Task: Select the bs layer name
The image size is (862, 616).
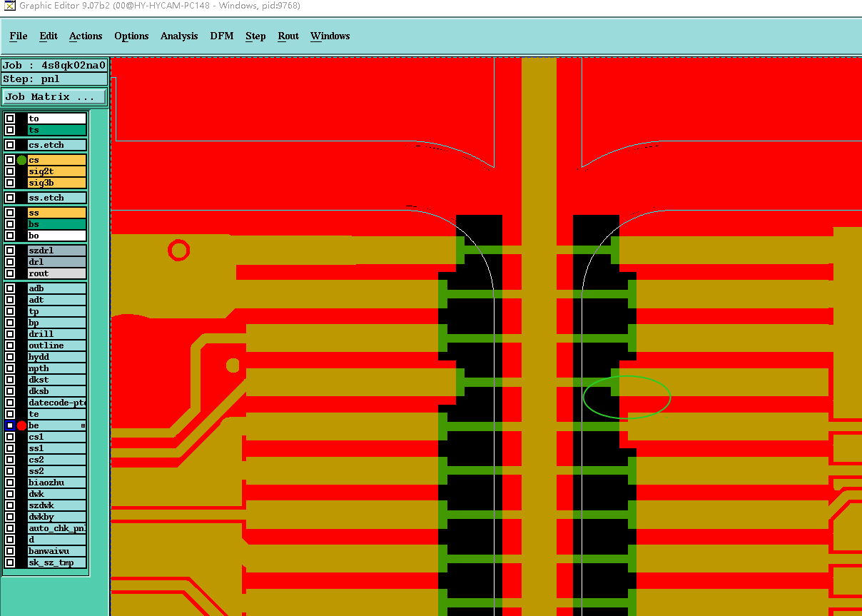Action: 56,224
